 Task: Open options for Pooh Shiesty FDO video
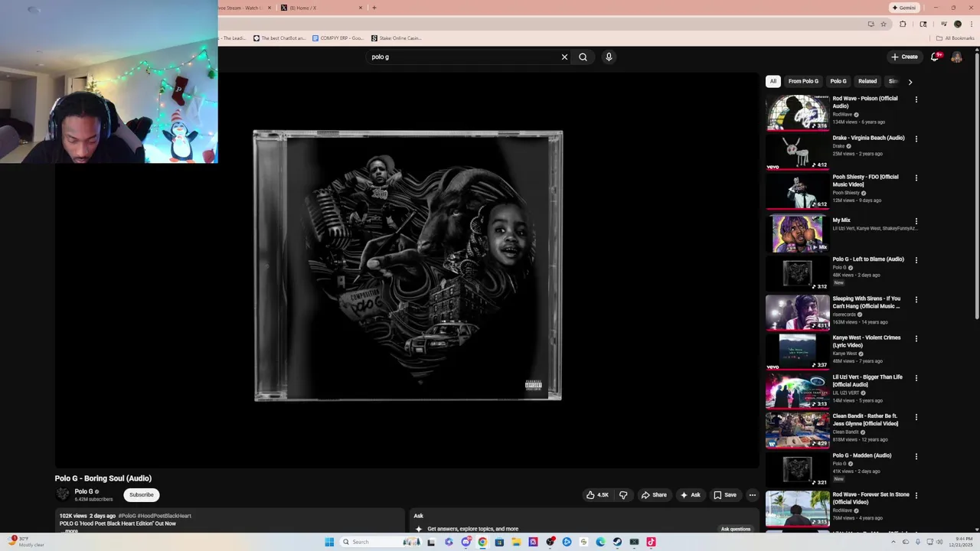(916, 178)
